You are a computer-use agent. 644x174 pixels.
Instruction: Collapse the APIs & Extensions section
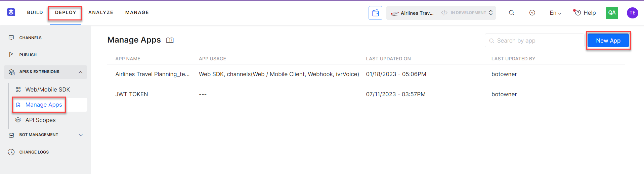[x=81, y=72]
